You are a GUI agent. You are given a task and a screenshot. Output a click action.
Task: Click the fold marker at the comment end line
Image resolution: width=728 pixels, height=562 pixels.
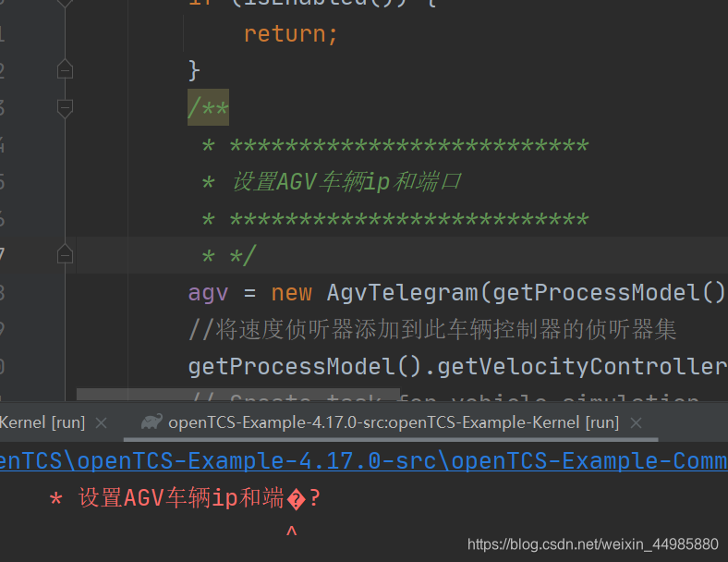pyautogui.click(x=65, y=253)
